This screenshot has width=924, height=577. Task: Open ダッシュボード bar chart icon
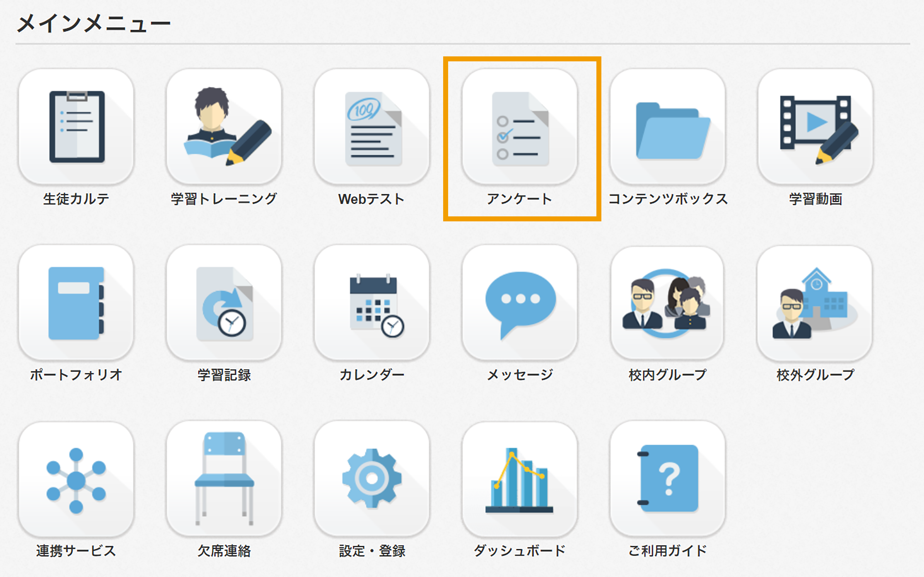click(520, 479)
